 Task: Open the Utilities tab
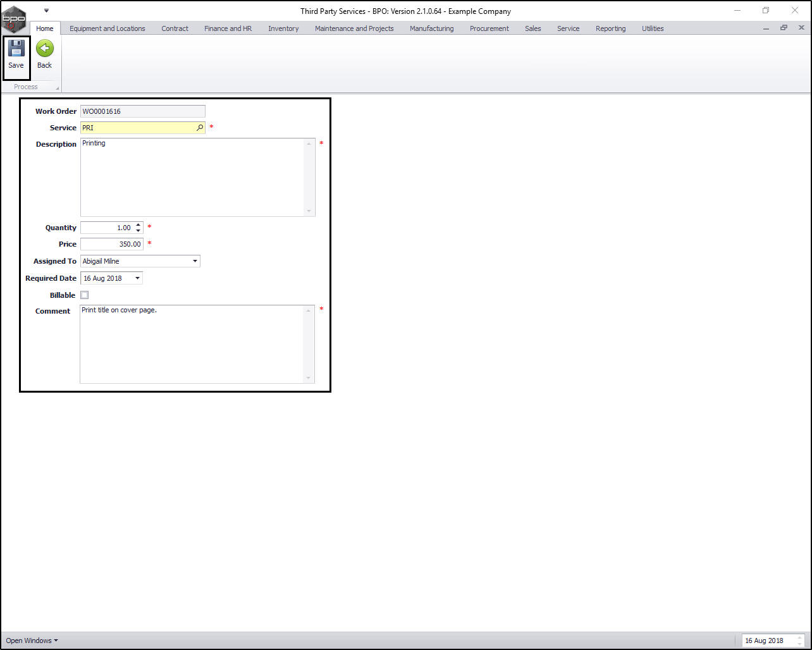point(653,28)
